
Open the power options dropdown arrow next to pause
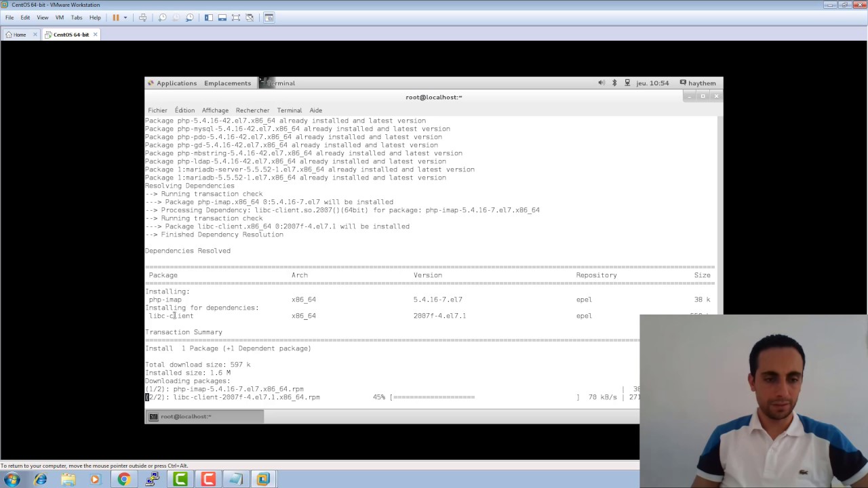[125, 18]
